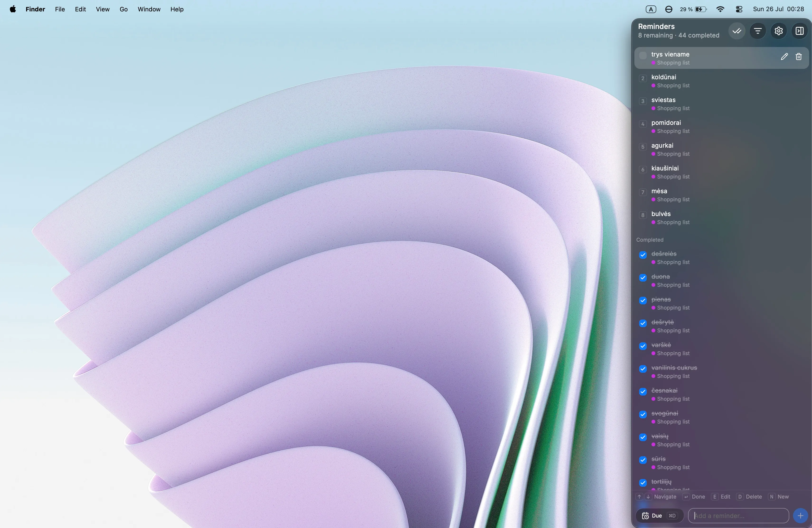Mark 'sviestas' as done

click(643, 101)
